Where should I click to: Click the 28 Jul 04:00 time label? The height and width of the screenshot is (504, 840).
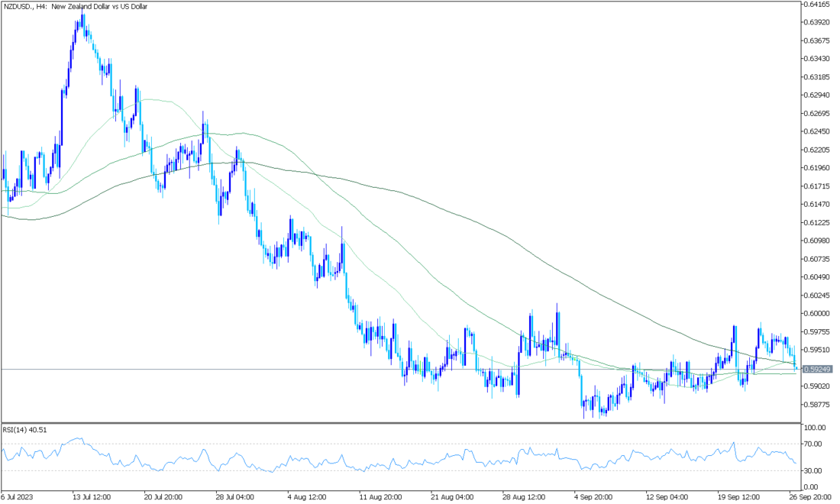coord(234,497)
